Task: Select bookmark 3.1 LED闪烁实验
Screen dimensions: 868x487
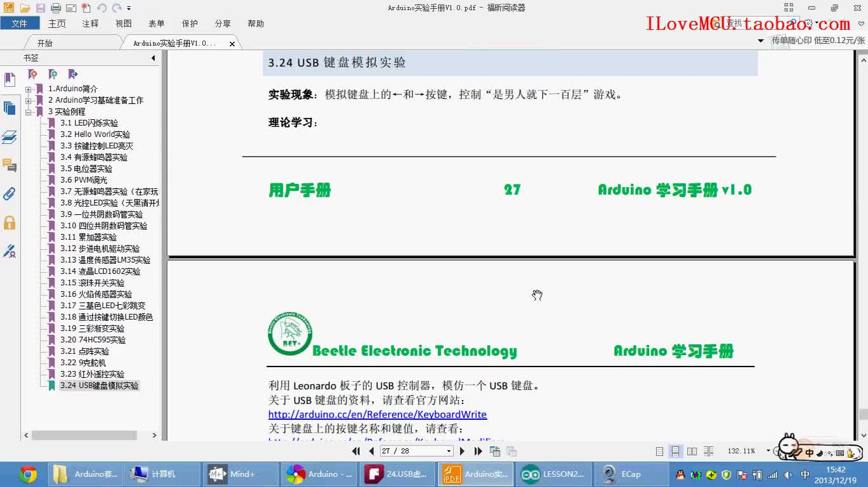Action: pyautogui.click(x=89, y=123)
